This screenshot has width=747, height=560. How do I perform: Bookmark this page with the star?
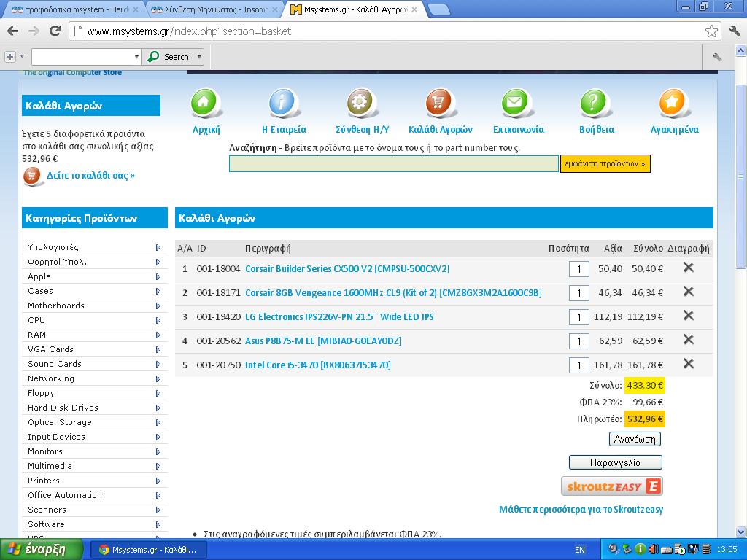pos(711,31)
